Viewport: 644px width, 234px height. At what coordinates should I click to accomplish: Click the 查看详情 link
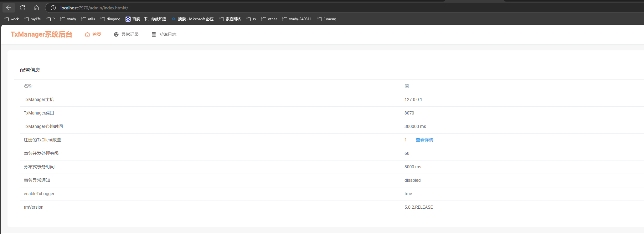(x=424, y=140)
